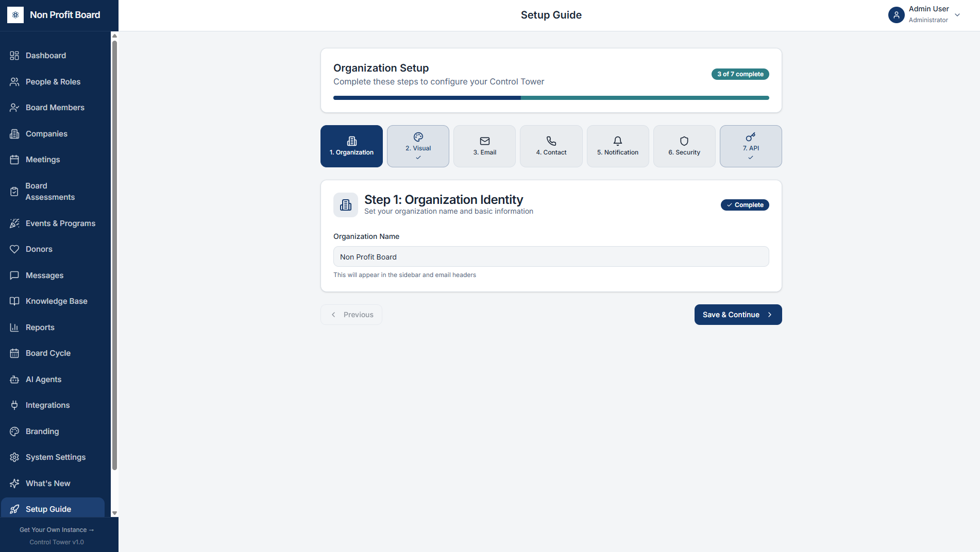Click the Non Profit Board title text
Viewport: 980px width, 552px height.
(x=65, y=15)
